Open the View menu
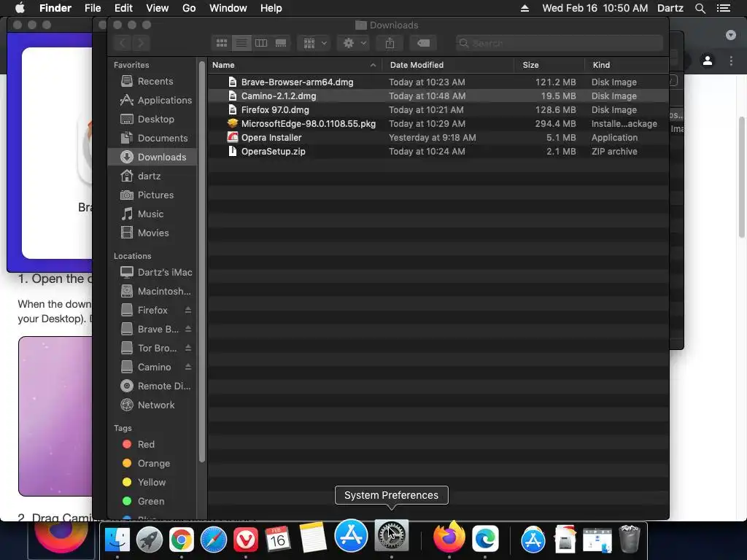Viewport: 747px width, 560px height. pyautogui.click(x=158, y=8)
